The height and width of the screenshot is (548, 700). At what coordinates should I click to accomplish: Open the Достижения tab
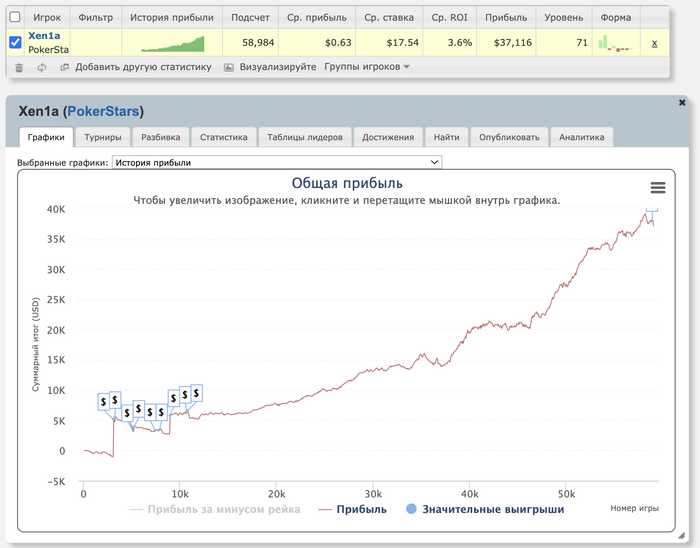coord(388,137)
